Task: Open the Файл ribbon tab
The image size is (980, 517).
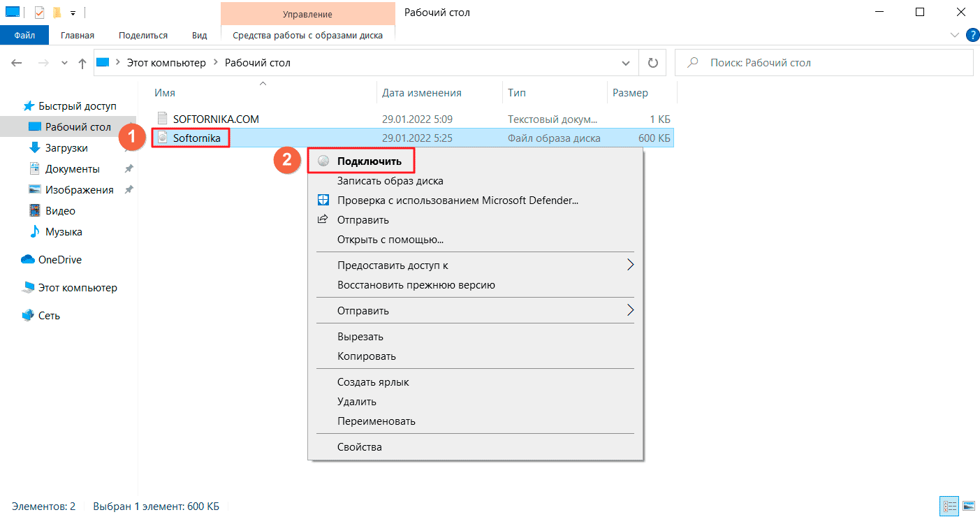Action: point(24,35)
